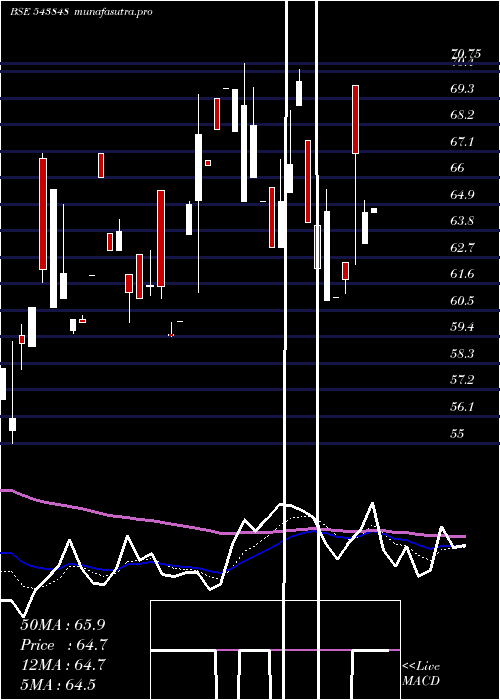Image resolution: width=500 pixels, height=700 pixels.
Task: Click the 12MA : 64.7 readout
Action: tap(63, 665)
